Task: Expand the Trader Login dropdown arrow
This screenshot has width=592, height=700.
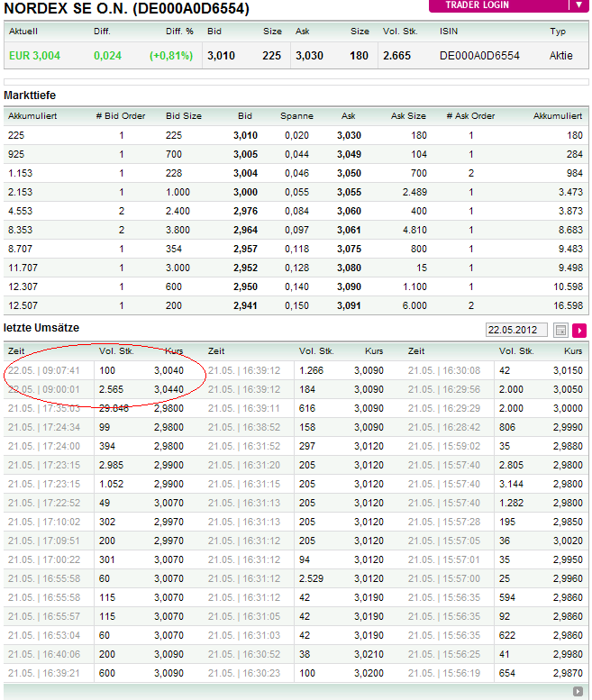Action: [578, 5]
